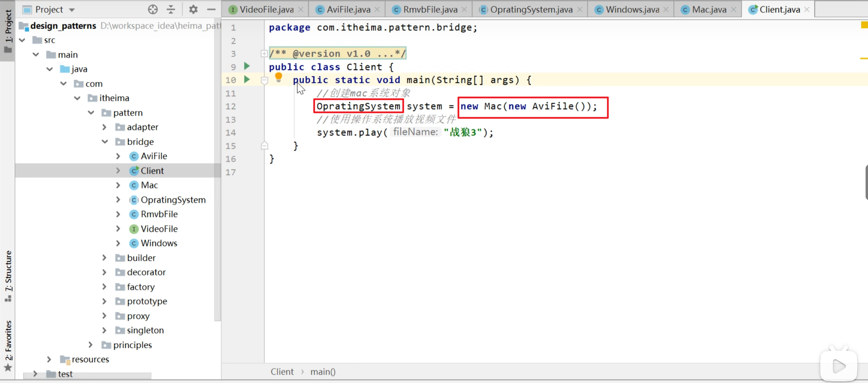Click the collapse all icon in Project panel
Screen dimensions: 868x383
(x=171, y=9)
